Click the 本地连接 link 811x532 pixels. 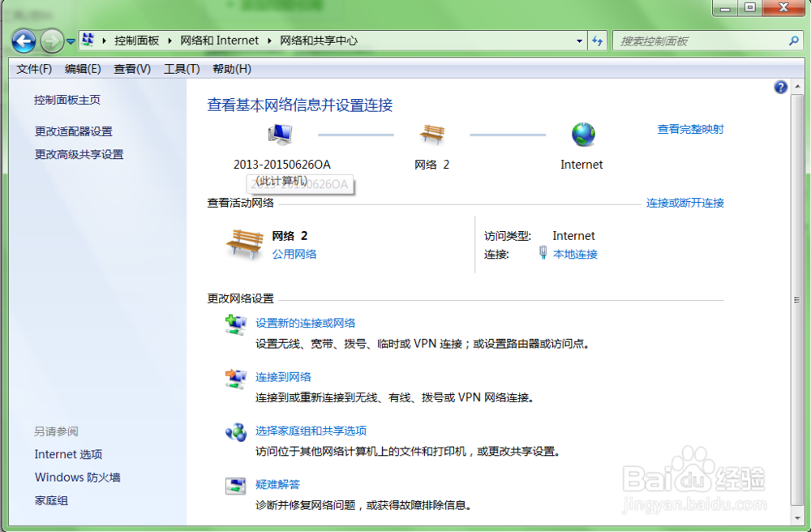pos(576,253)
